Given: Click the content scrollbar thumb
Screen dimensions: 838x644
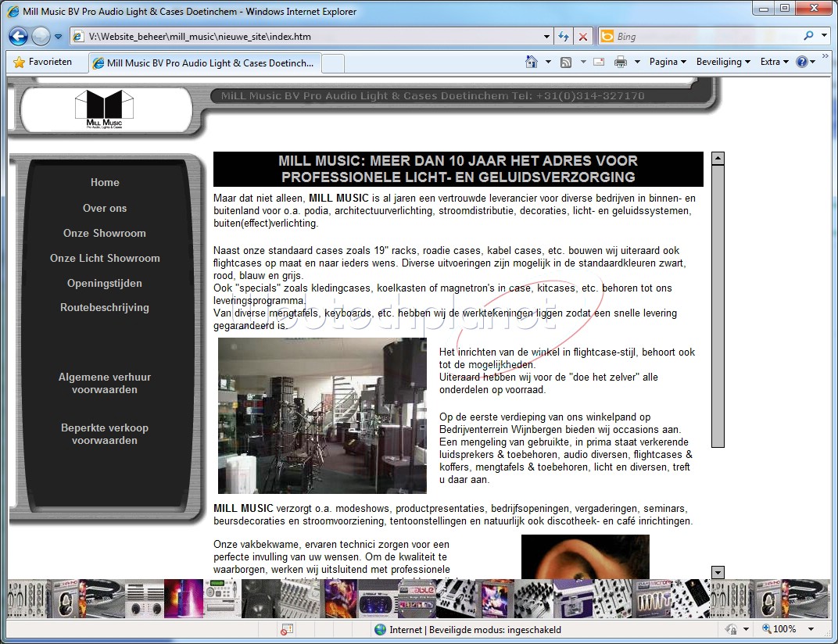Looking at the screenshot, I should click(x=718, y=306).
